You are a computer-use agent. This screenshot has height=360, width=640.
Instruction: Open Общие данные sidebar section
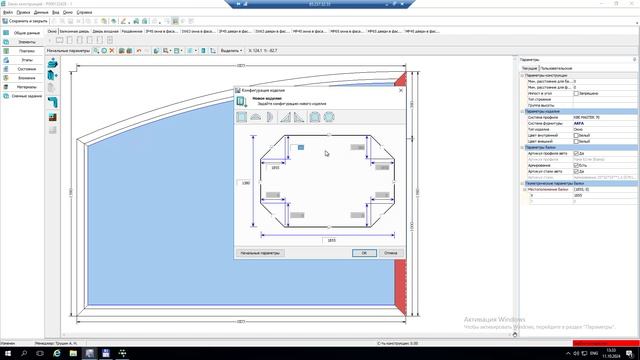22,33
